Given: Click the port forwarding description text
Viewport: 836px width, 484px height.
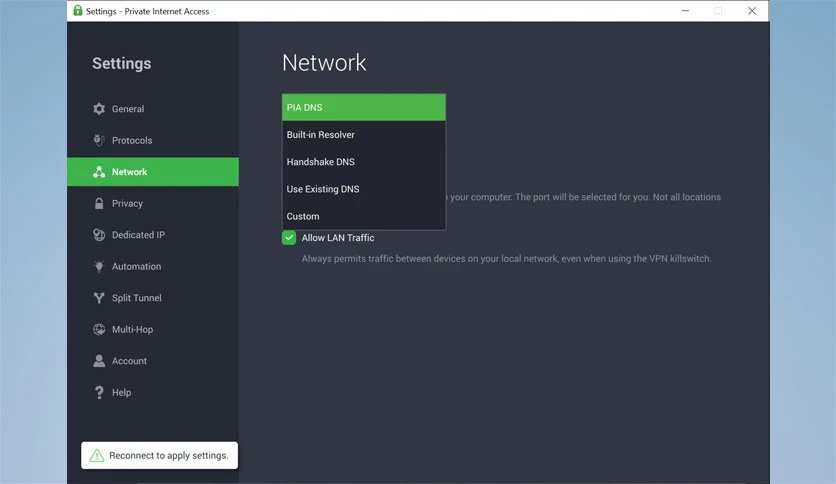Looking at the screenshot, I should [585, 197].
